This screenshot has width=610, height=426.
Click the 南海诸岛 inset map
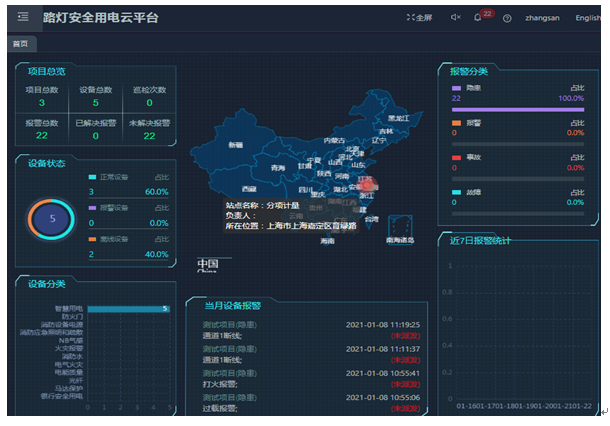click(403, 228)
